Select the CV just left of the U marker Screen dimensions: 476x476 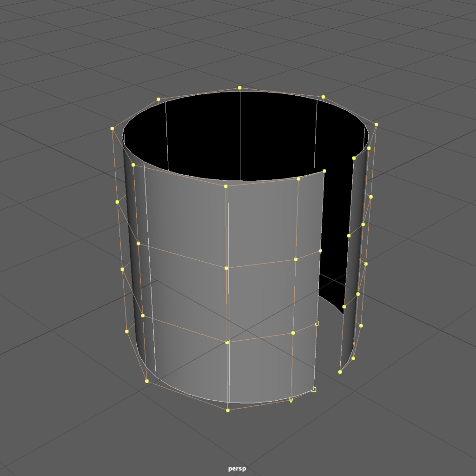point(293,333)
